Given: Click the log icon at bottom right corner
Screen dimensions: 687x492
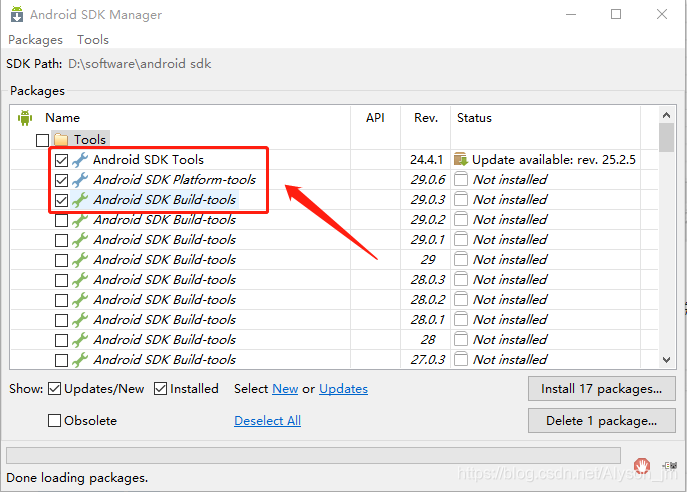Looking at the screenshot, I should click(670, 465).
